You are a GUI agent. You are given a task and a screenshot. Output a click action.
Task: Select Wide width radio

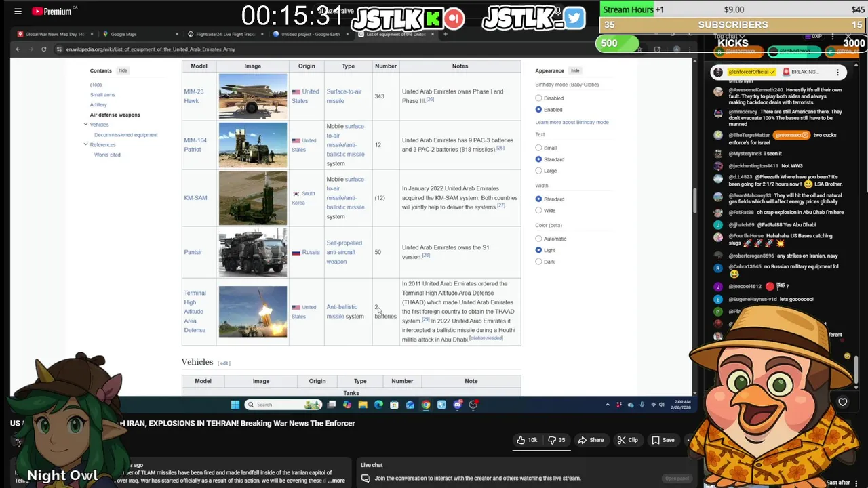538,211
